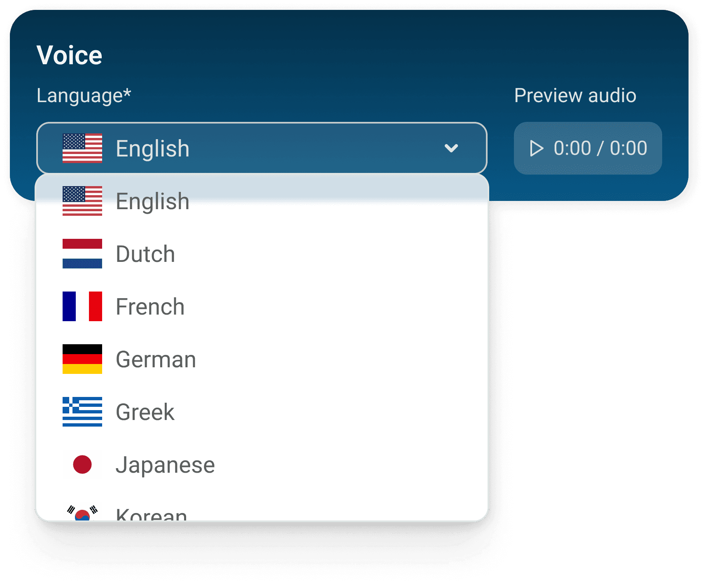Viewport: 705px width, 588px height.
Task: Click the French flag icon
Action: click(82, 306)
